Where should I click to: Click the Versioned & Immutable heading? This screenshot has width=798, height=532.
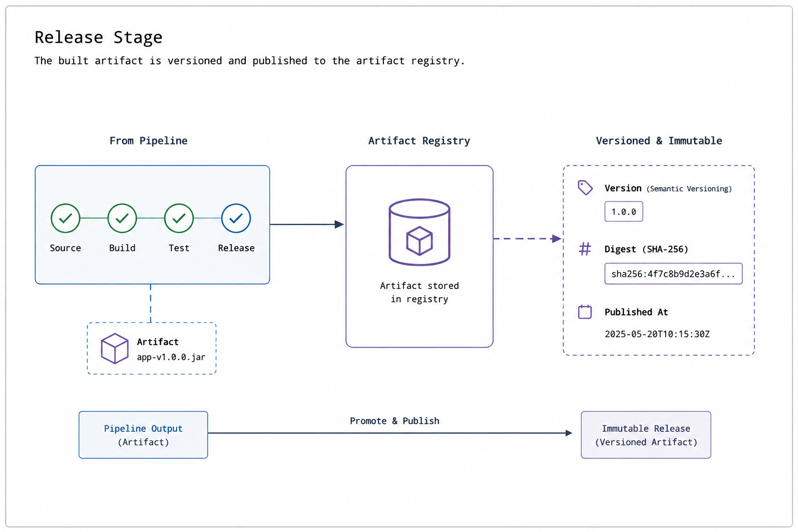click(x=659, y=141)
